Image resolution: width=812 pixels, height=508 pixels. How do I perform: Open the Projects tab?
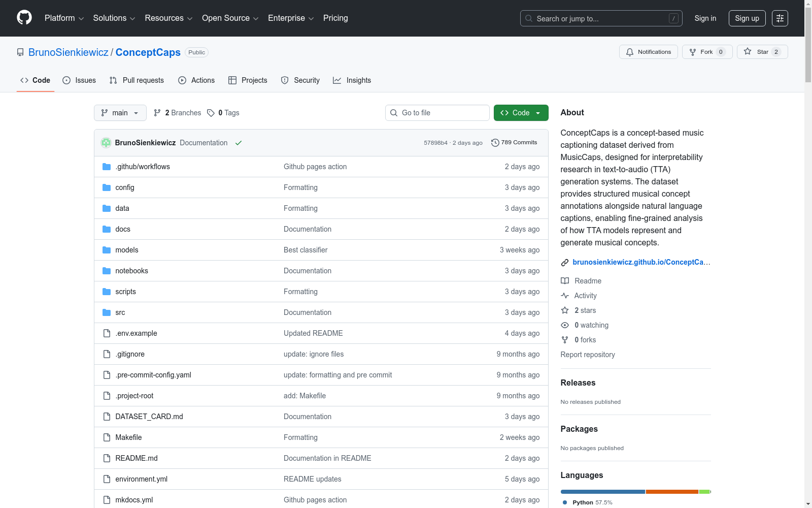[x=248, y=80]
